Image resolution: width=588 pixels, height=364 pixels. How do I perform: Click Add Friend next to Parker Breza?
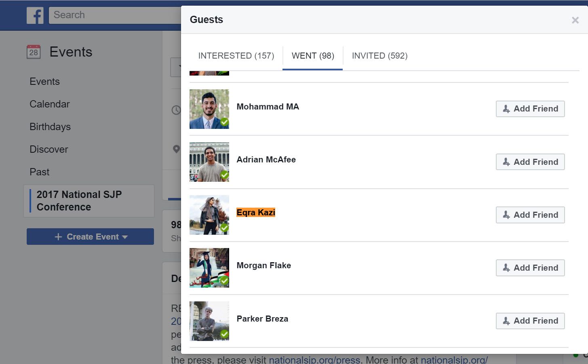click(x=530, y=321)
